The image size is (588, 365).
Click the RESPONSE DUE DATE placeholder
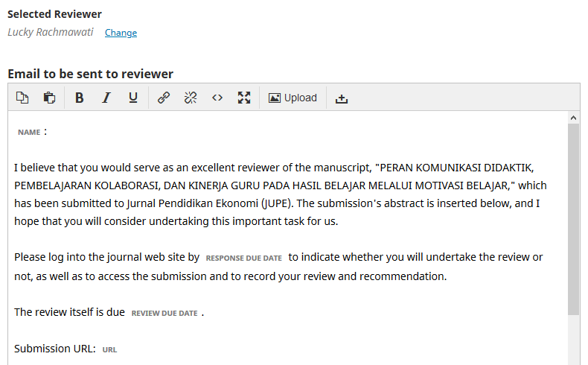pyautogui.click(x=243, y=258)
